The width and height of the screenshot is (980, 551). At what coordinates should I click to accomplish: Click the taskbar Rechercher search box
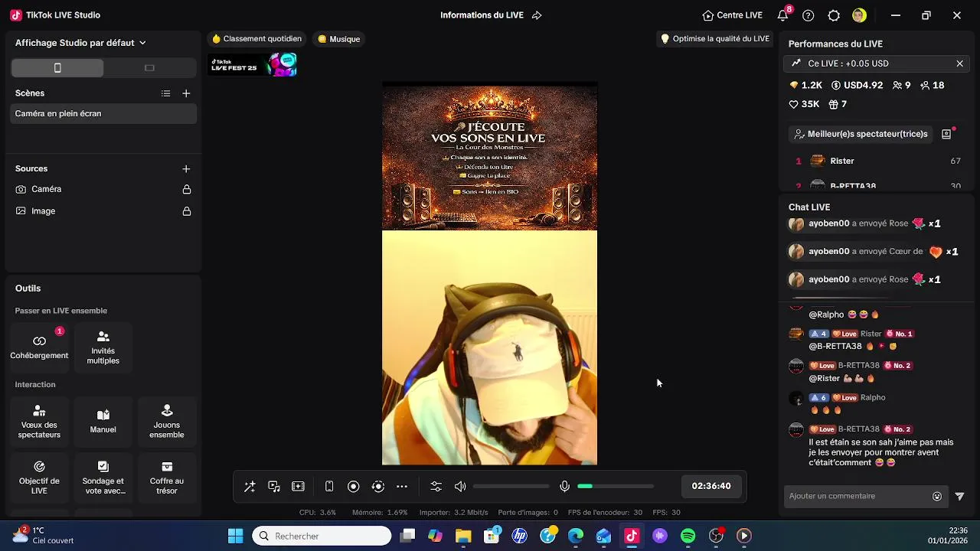(322, 536)
